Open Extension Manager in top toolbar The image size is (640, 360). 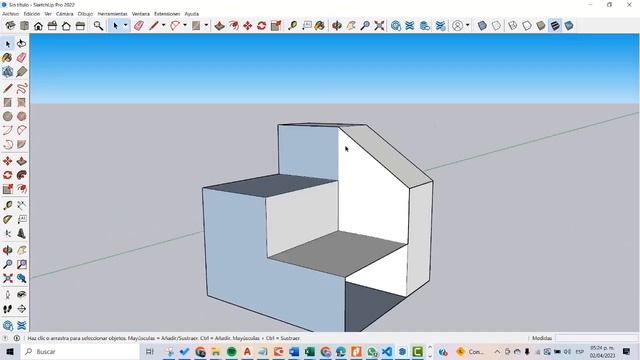tap(440, 26)
